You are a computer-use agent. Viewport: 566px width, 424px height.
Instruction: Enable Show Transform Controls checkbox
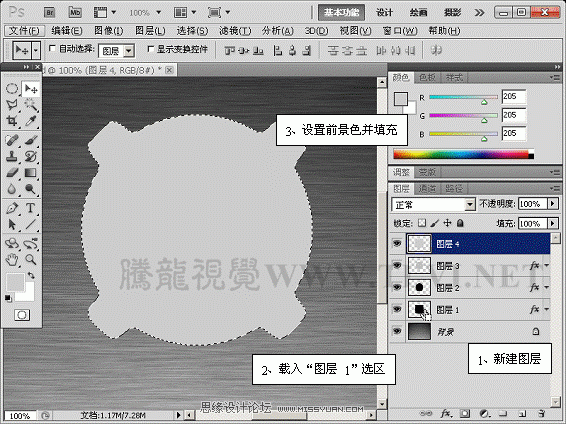[151, 48]
